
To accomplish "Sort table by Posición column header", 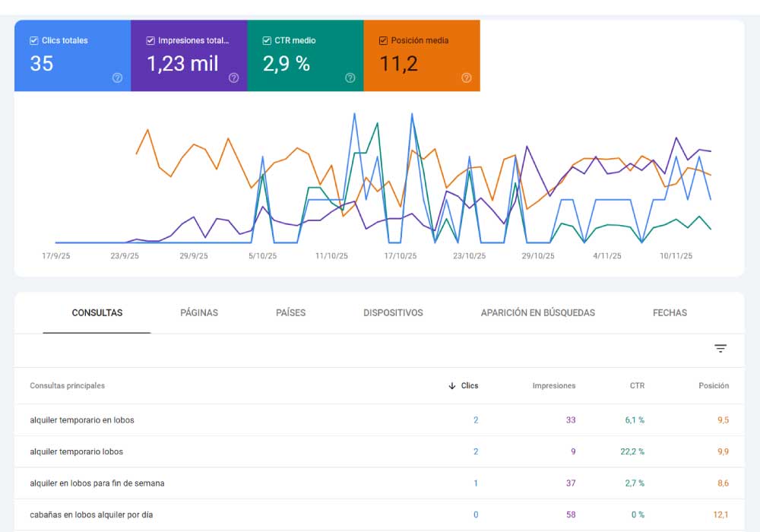I will click(713, 386).
